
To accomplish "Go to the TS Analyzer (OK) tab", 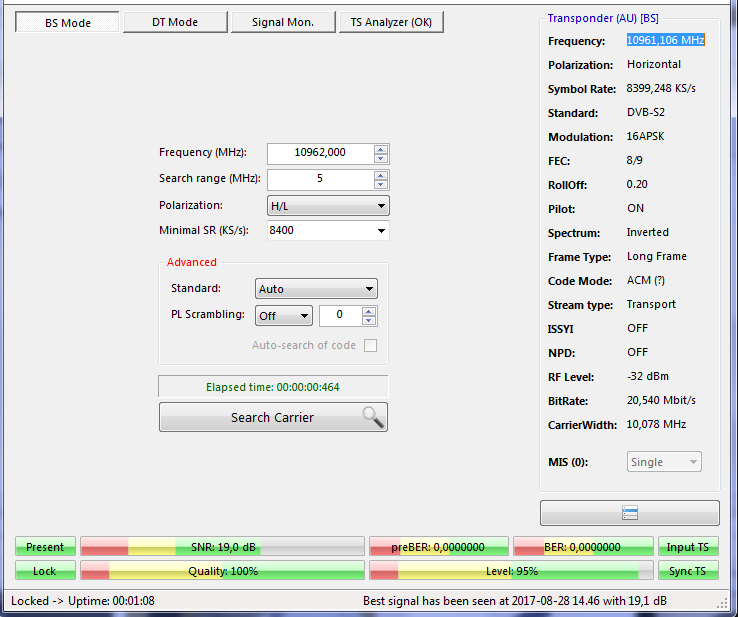I will point(391,22).
